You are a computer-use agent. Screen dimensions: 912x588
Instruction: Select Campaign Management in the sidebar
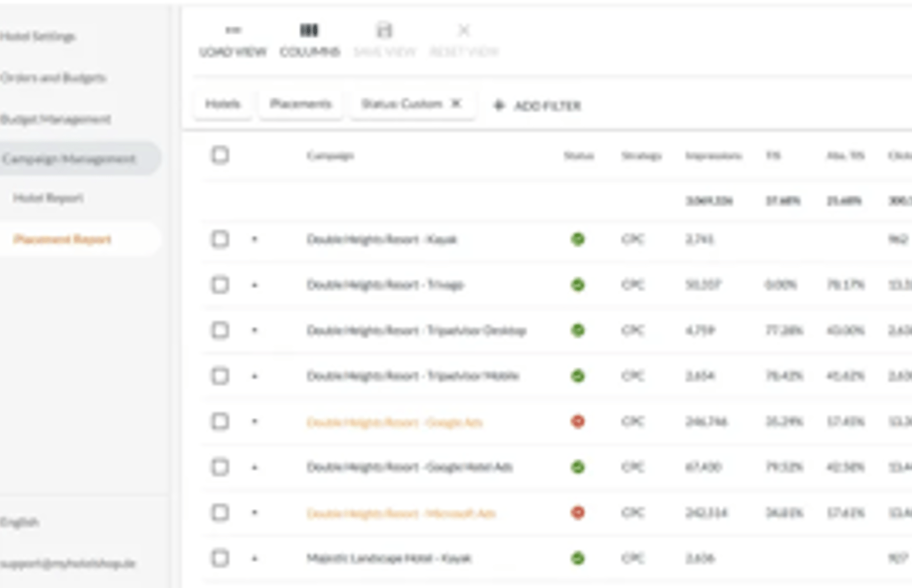pos(80,158)
